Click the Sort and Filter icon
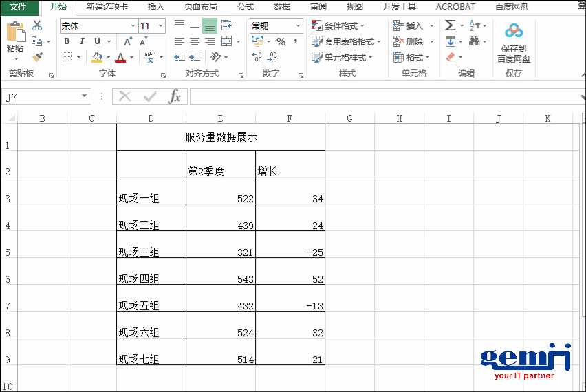 tap(475, 25)
